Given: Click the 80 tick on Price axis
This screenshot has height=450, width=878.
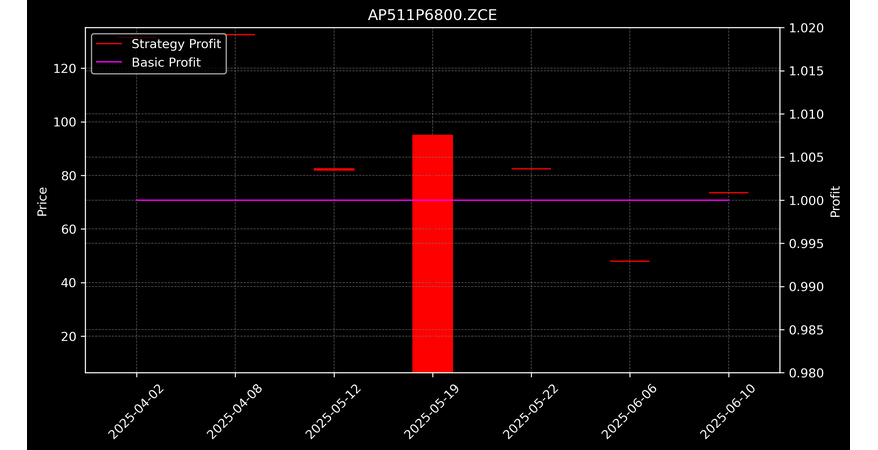Looking at the screenshot, I should 68,176.
